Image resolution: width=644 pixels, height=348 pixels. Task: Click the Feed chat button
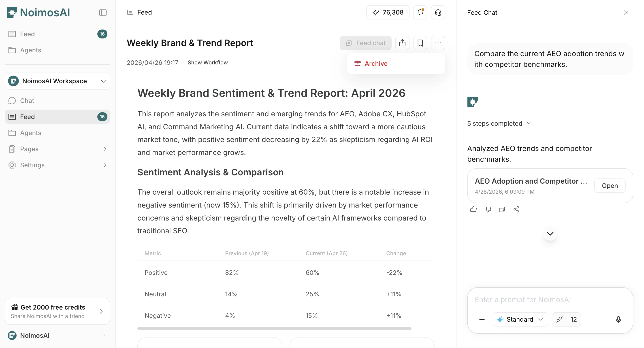365,43
